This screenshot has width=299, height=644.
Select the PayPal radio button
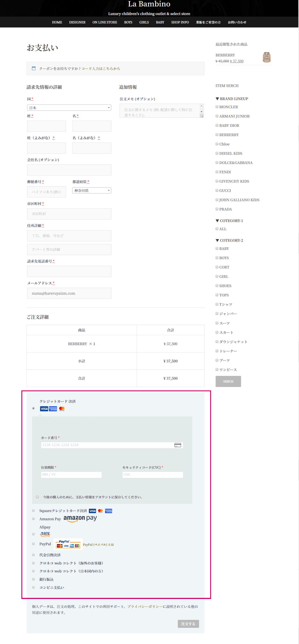click(33, 544)
